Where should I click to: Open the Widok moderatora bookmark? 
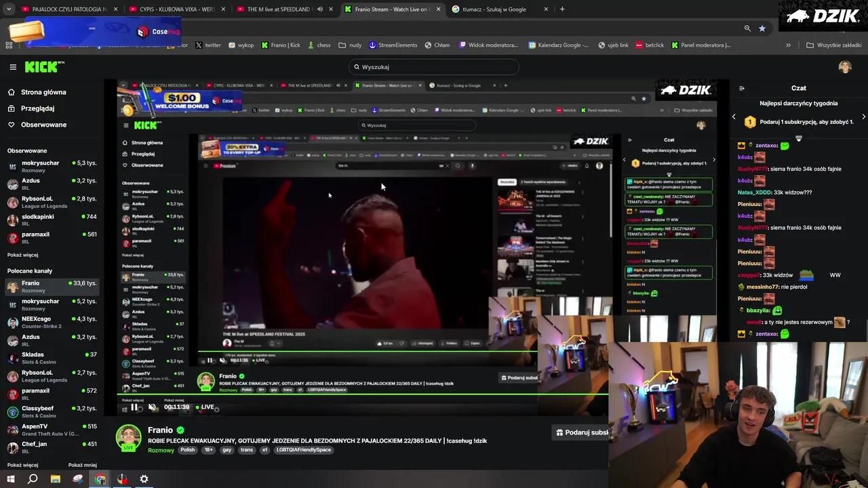click(488, 45)
